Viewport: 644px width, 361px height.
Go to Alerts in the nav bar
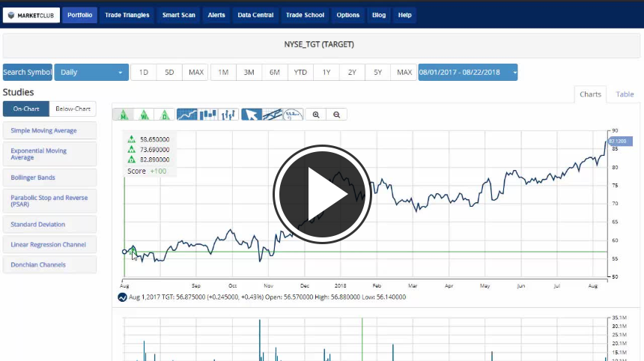tap(216, 15)
